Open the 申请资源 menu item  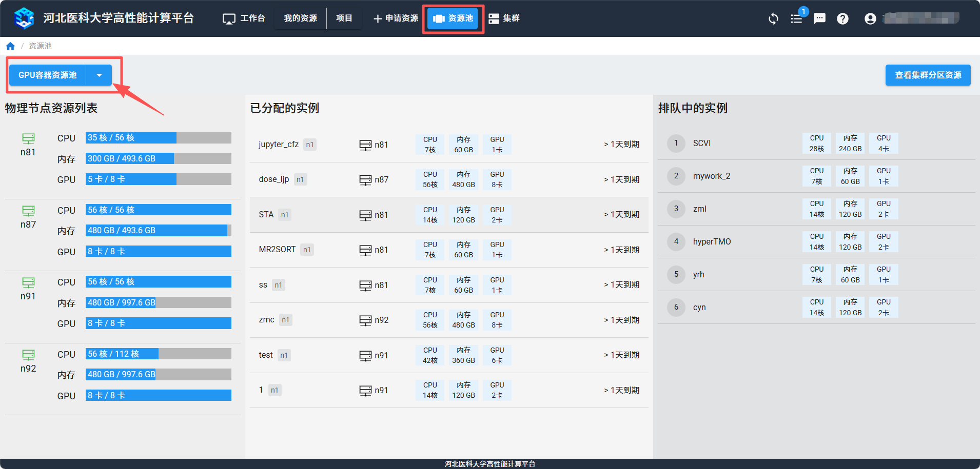(396, 18)
